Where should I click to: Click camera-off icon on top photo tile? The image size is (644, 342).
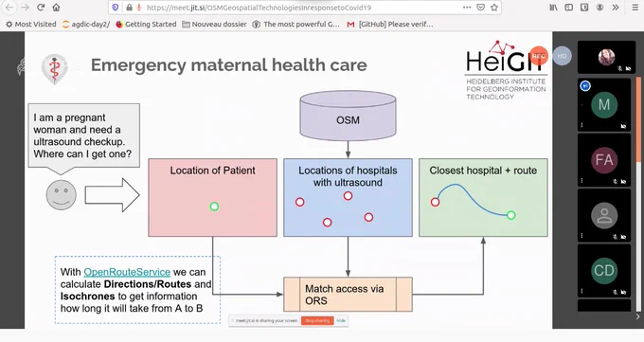(629, 68)
